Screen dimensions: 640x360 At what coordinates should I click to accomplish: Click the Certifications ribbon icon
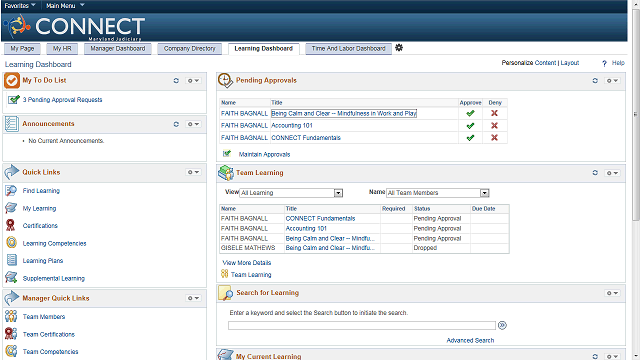click(x=11, y=225)
